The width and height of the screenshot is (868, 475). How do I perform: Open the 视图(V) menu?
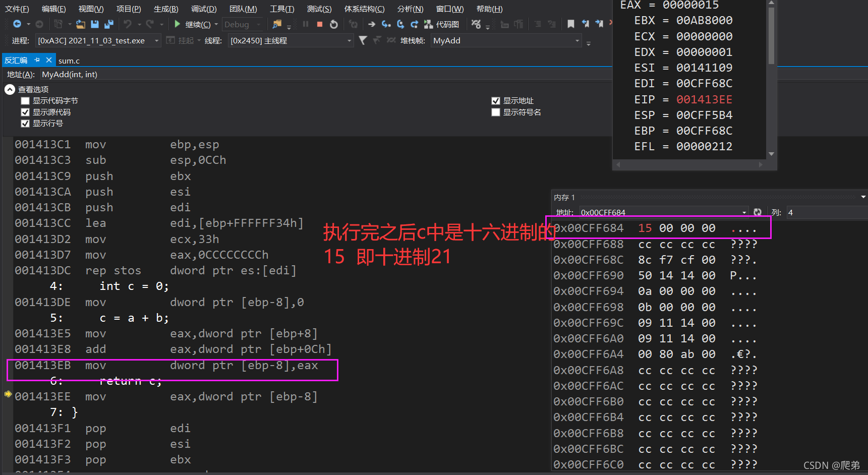pos(91,9)
